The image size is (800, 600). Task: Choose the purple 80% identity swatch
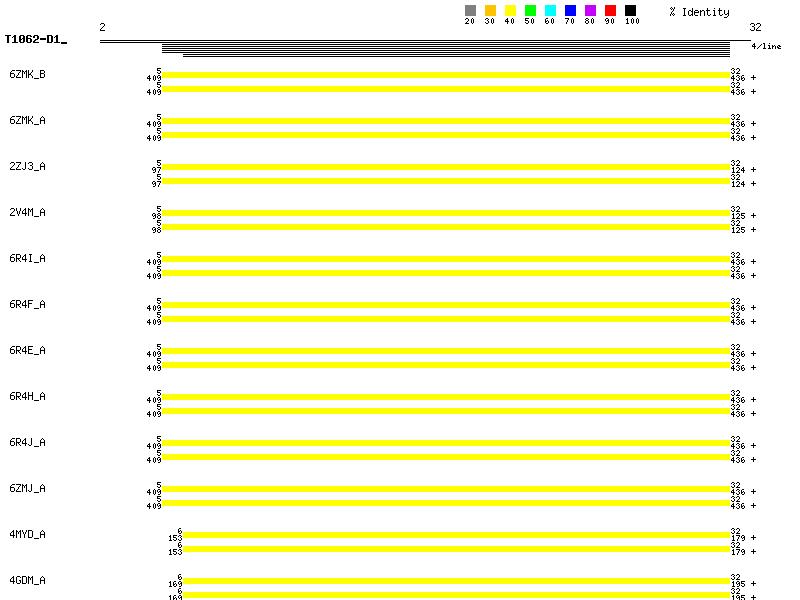pos(590,11)
